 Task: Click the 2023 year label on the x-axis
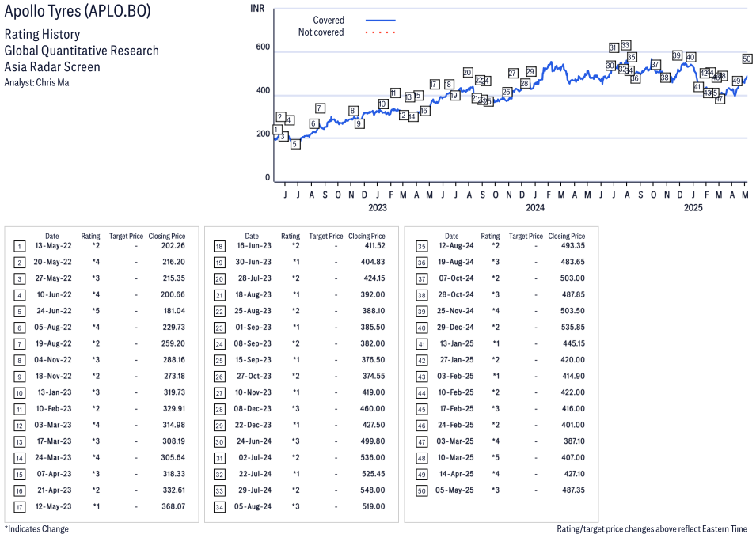point(378,208)
